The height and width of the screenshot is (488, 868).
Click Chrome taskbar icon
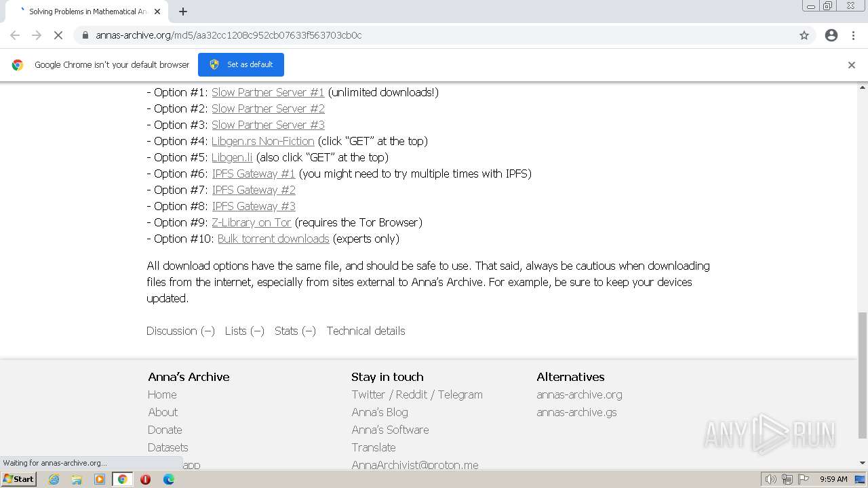pyautogui.click(x=122, y=479)
